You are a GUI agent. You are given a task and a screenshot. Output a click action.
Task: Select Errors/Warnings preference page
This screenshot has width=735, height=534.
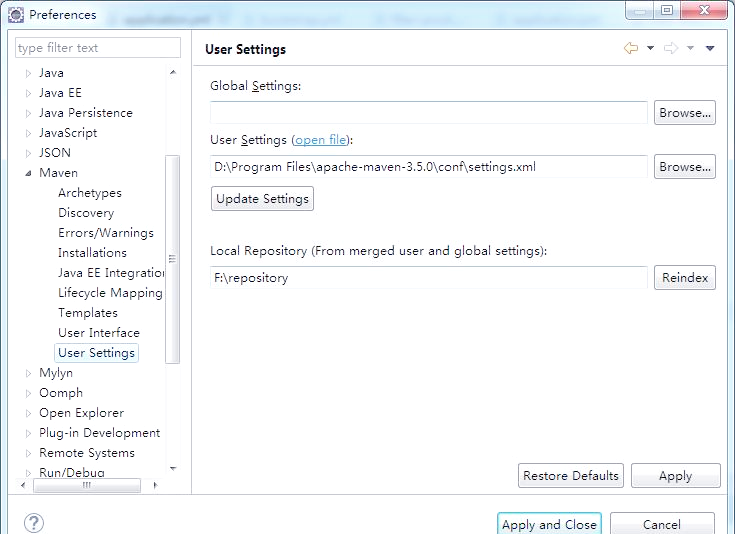[106, 233]
